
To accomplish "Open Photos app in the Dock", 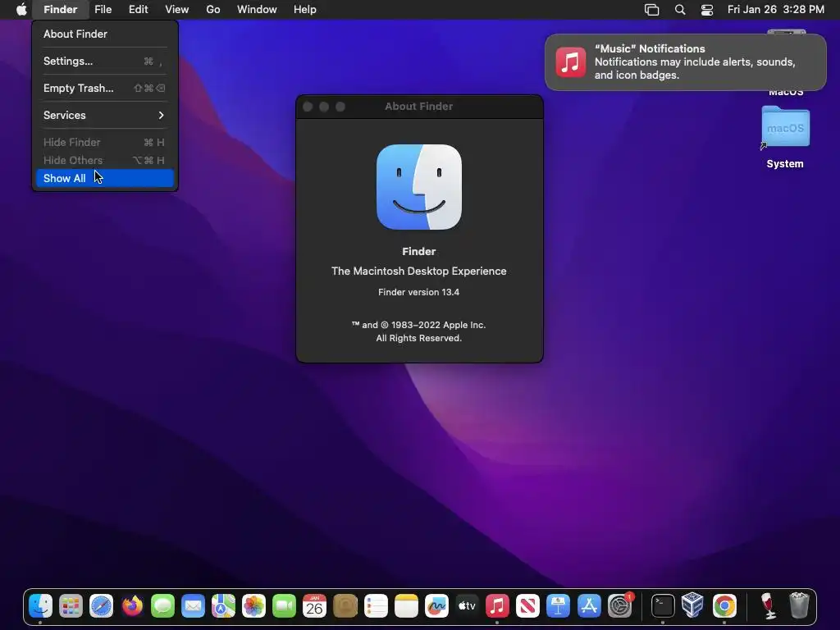I will [254, 606].
